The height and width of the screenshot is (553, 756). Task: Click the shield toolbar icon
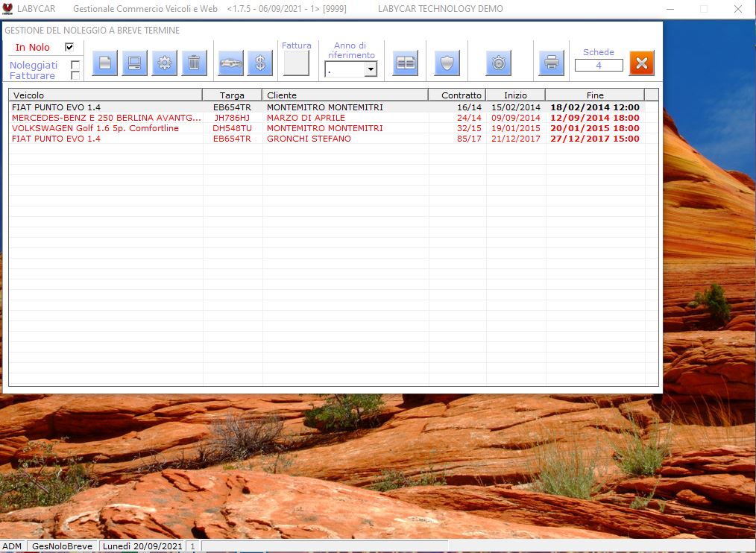(x=447, y=63)
